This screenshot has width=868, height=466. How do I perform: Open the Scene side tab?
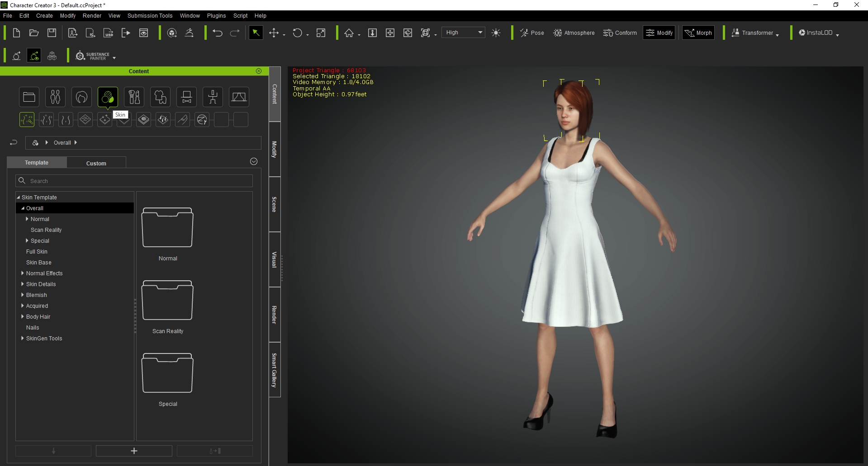(x=275, y=204)
